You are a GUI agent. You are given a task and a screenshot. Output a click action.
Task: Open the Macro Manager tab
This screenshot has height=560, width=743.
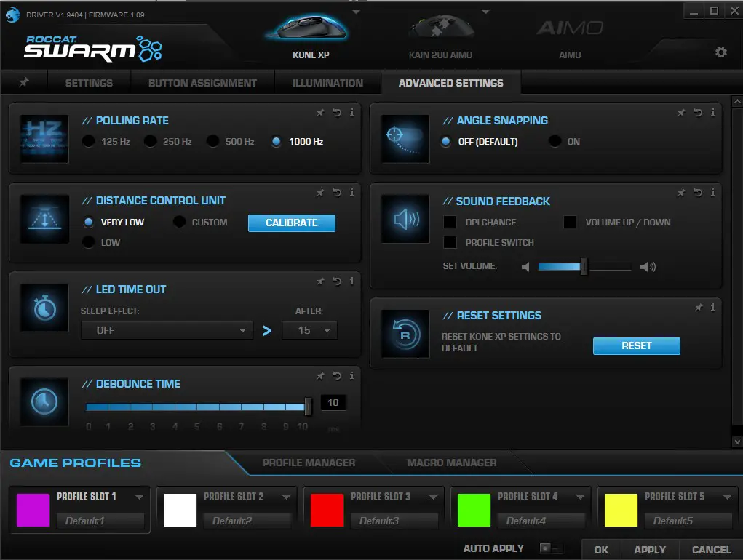[x=452, y=463]
